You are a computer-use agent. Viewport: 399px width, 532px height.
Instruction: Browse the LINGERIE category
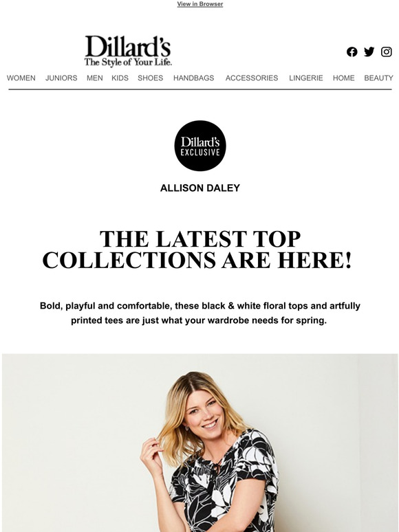(306, 78)
